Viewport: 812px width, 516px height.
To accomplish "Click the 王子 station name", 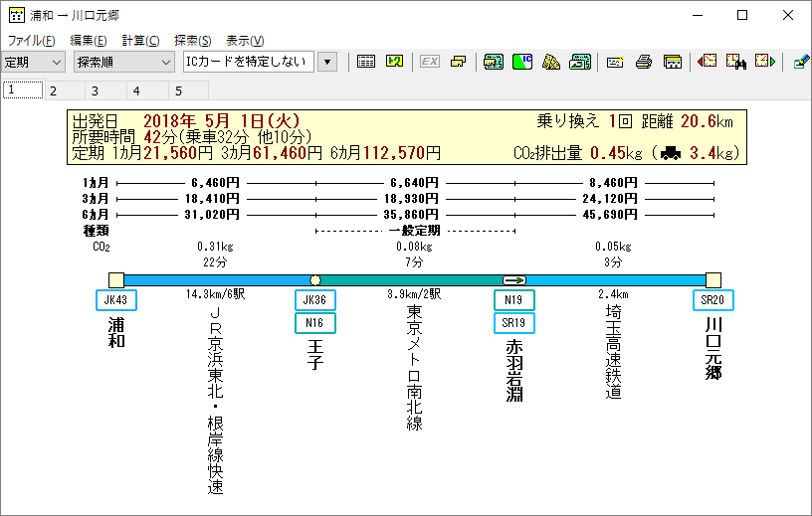I will tap(315, 355).
